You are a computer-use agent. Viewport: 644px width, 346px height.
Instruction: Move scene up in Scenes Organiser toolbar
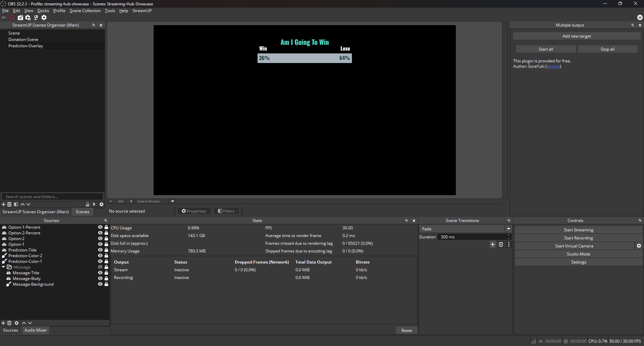pyautogui.click(x=22, y=204)
